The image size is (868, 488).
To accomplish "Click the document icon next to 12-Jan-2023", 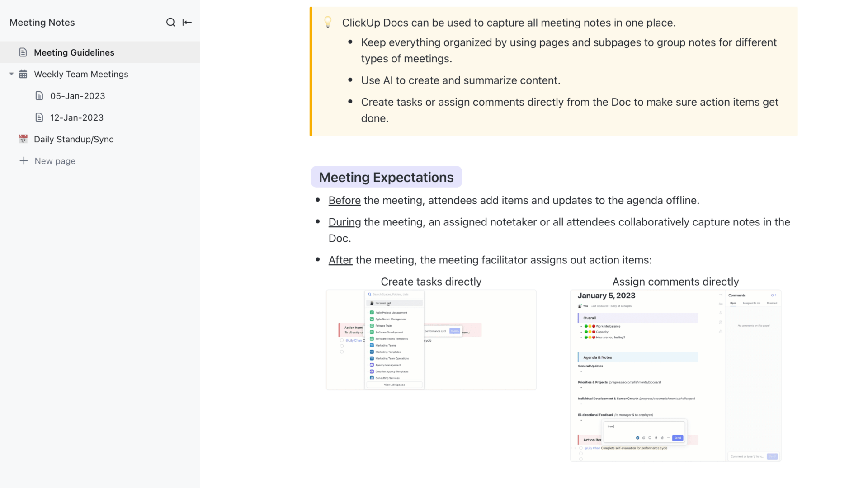I will [x=39, y=117].
